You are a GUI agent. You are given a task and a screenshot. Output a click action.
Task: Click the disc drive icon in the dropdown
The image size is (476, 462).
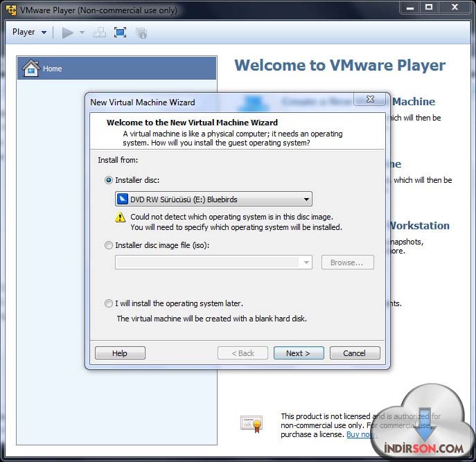coord(123,199)
